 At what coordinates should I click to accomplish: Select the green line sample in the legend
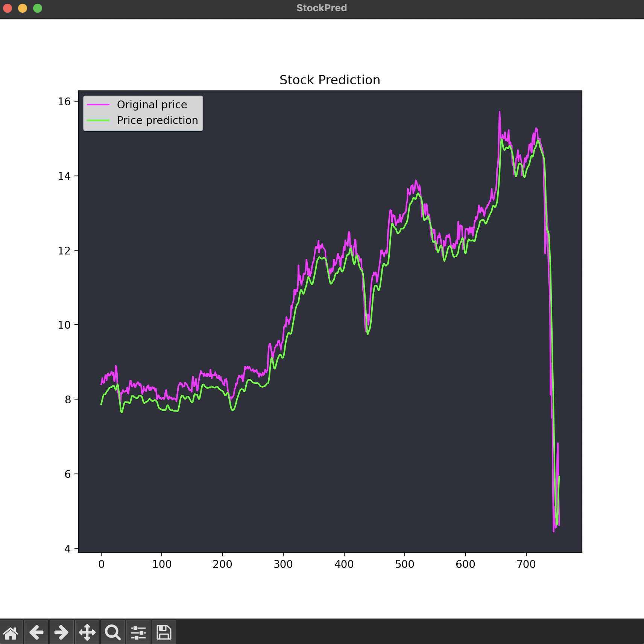point(98,120)
